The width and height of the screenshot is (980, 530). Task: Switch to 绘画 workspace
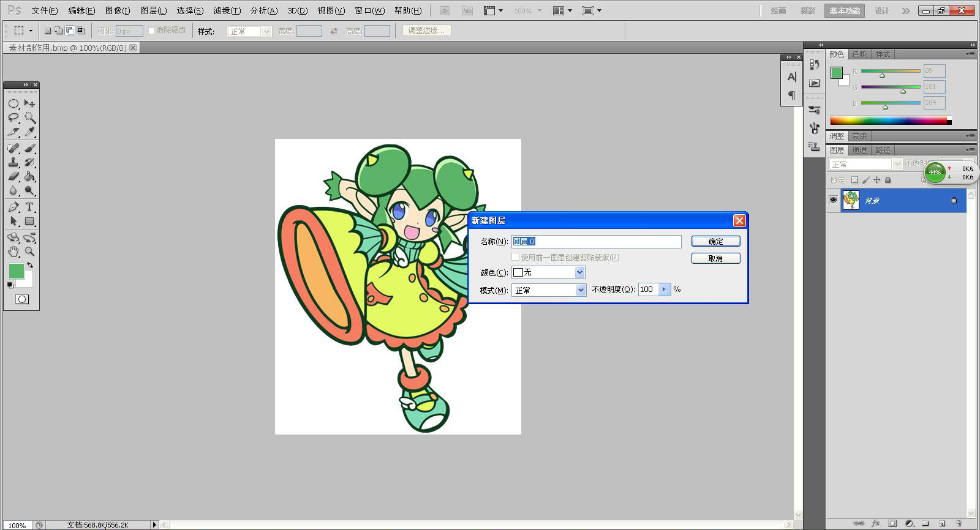click(778, 10)
